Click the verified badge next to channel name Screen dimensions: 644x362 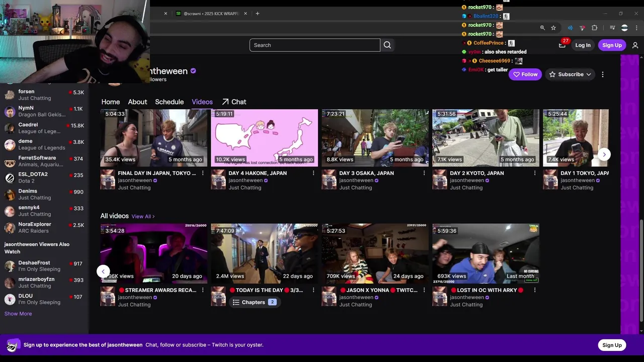pos(193,71)
